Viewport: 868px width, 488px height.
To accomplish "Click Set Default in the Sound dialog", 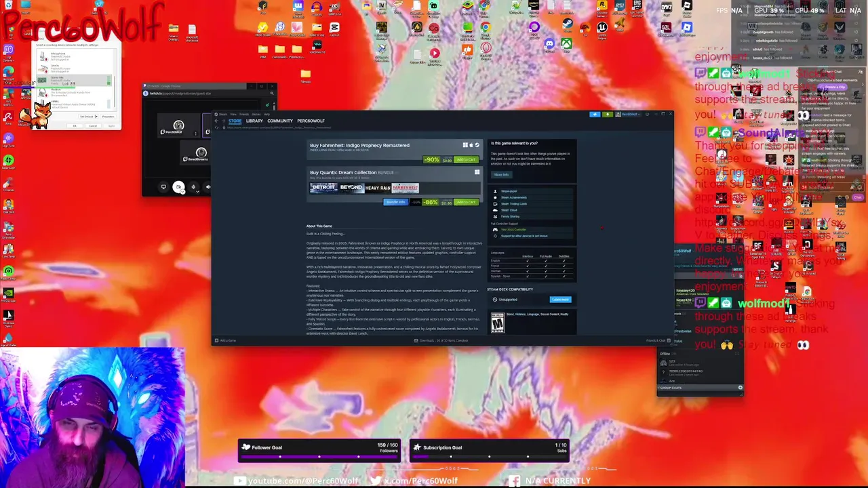I will [x=87, y=117].
